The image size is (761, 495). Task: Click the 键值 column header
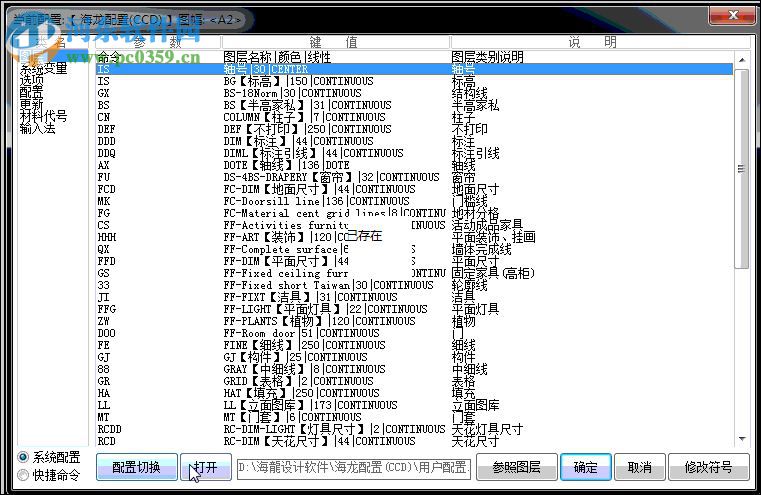(x=336, y=42)
